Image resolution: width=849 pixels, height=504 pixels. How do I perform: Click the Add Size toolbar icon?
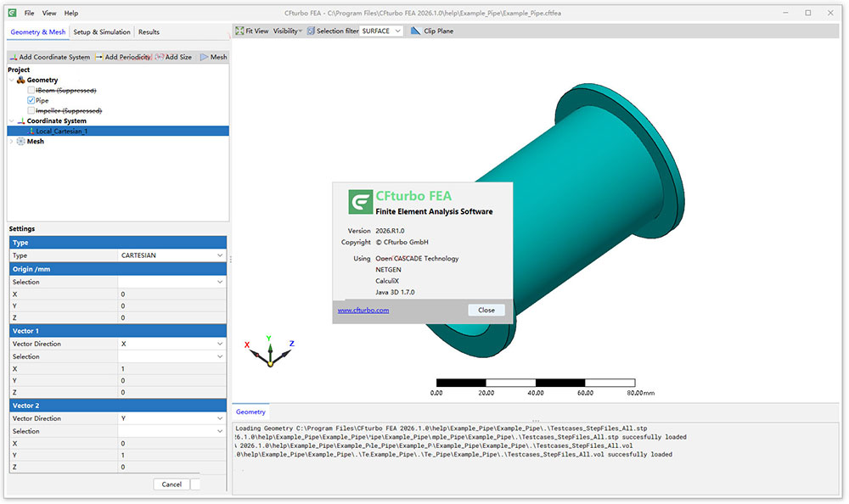pos(160,57)
